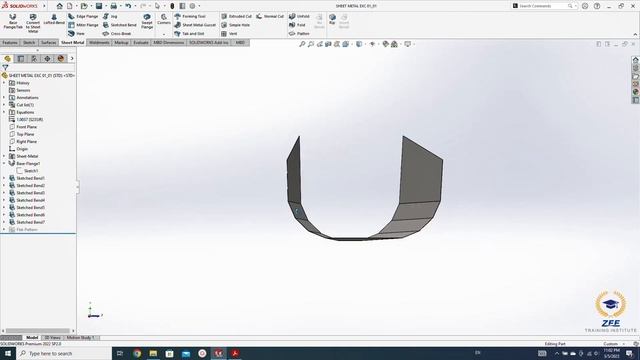
Task: Click the Save icon
Action: (x=99, y=6)
